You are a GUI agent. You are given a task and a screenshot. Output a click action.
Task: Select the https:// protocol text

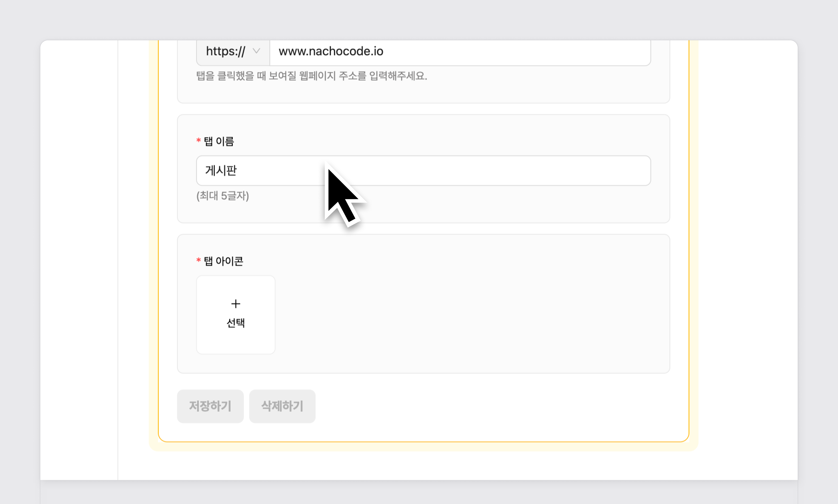pyautogui.click(x=225, y=52)
